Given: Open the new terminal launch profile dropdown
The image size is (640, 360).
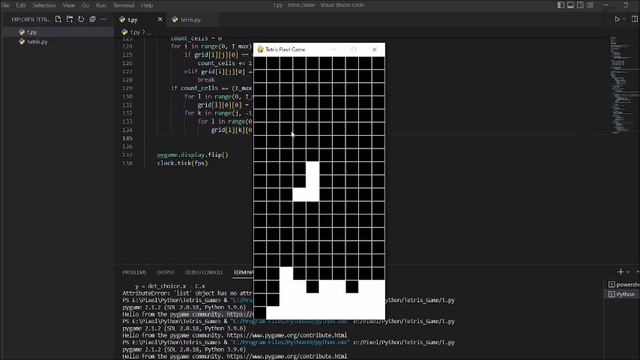Looking at the screenshot, I should pos(628,272).
